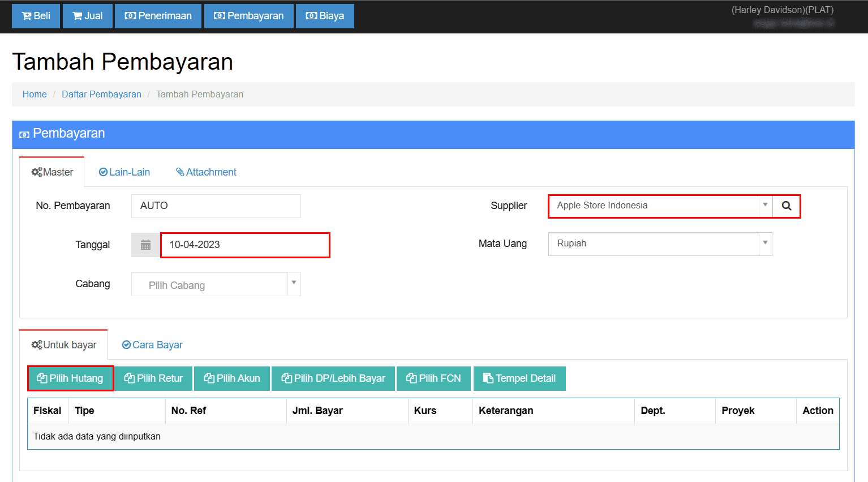Click the Action column header
The height and width of the screenshot is (482, 868).
(x=818, y=411)
